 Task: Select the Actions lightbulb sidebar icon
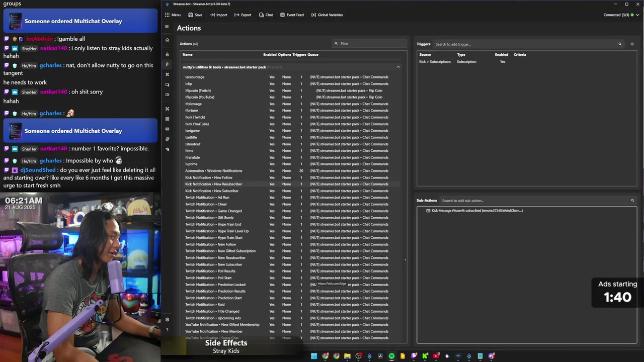point(167,64)
